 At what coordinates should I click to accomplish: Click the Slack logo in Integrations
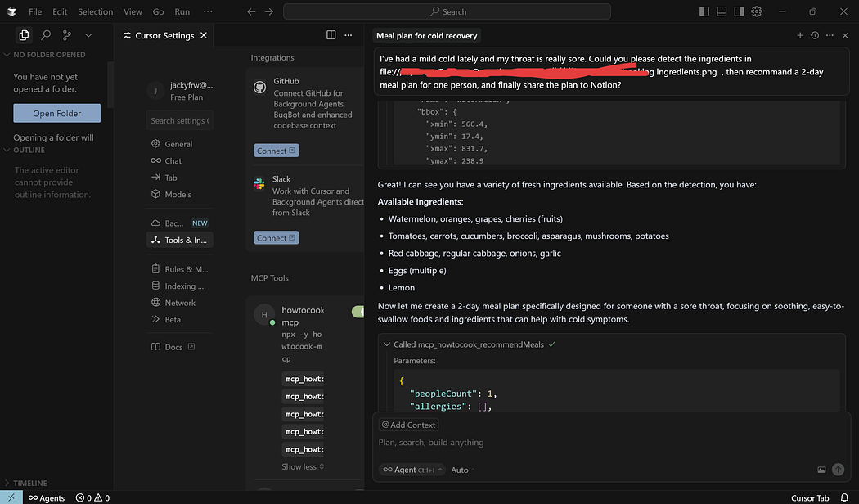pyautogui.click(x=259, y=184)
